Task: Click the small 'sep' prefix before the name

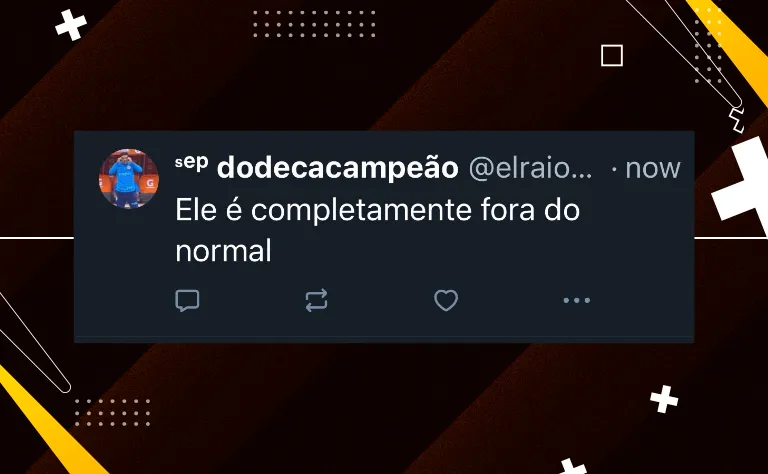Action: [192, 163]
